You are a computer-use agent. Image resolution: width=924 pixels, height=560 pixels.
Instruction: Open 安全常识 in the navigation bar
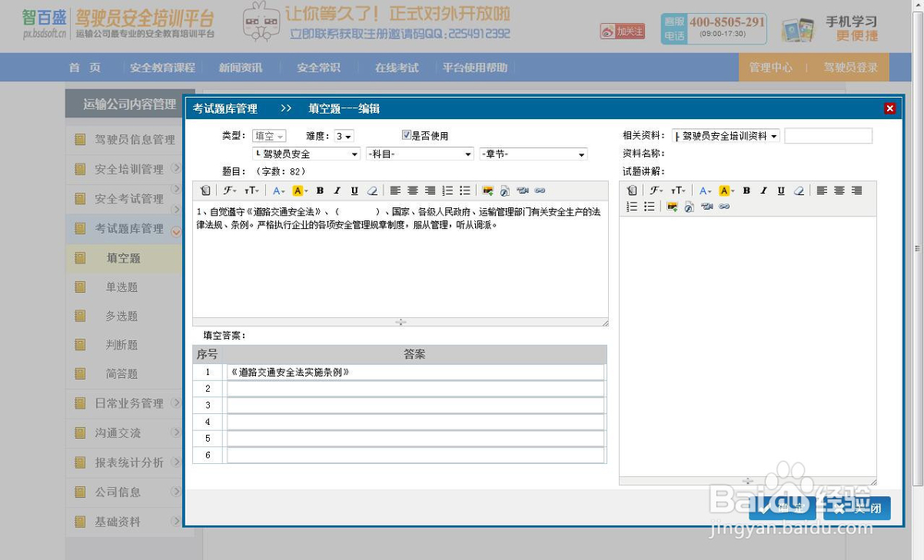(x=319, y=67)
